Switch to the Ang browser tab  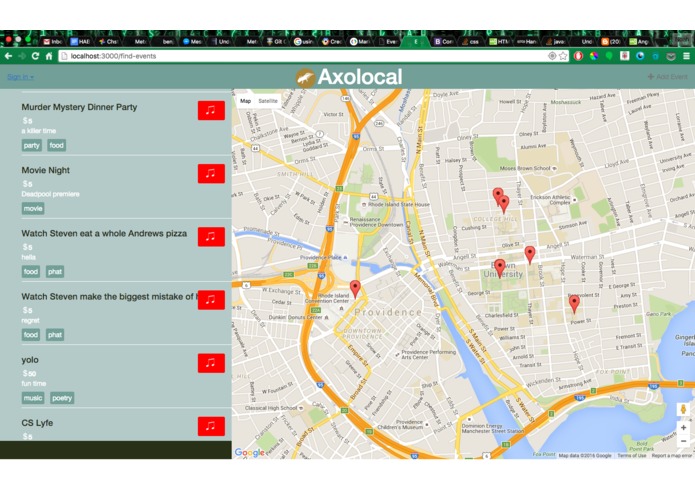(x=639, y=42)
